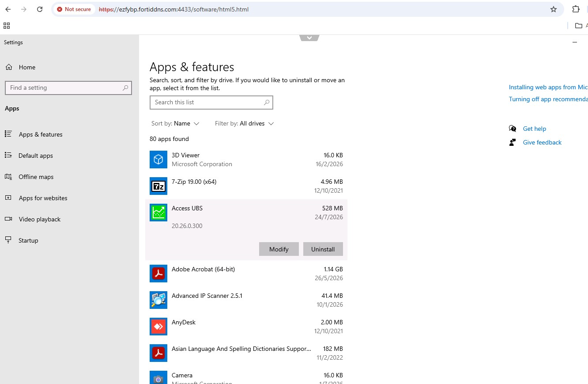Open the Not secure site info chip
The height and width of the screenshot is (384, 588).
(74, 9)
